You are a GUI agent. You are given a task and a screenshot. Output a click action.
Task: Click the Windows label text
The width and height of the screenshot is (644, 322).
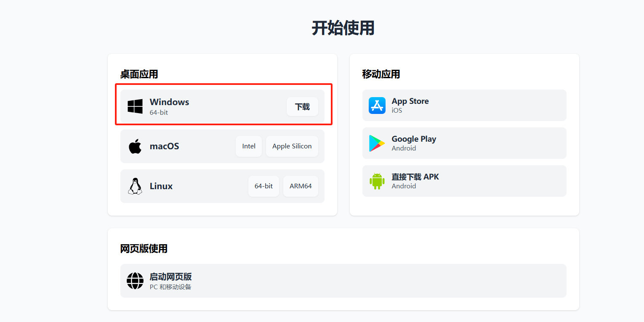(x=170, y=102)
